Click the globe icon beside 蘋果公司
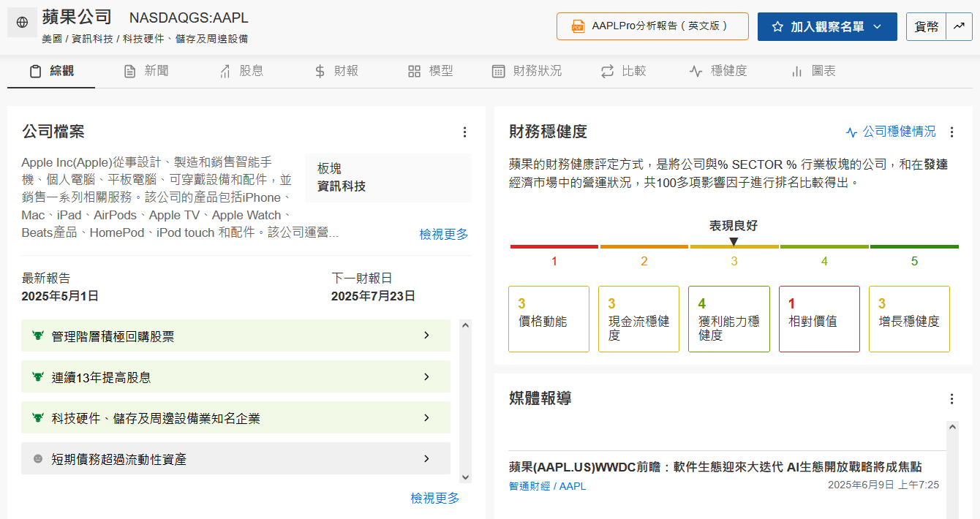Screen dimensions: 980x519 tap(22, 23)
